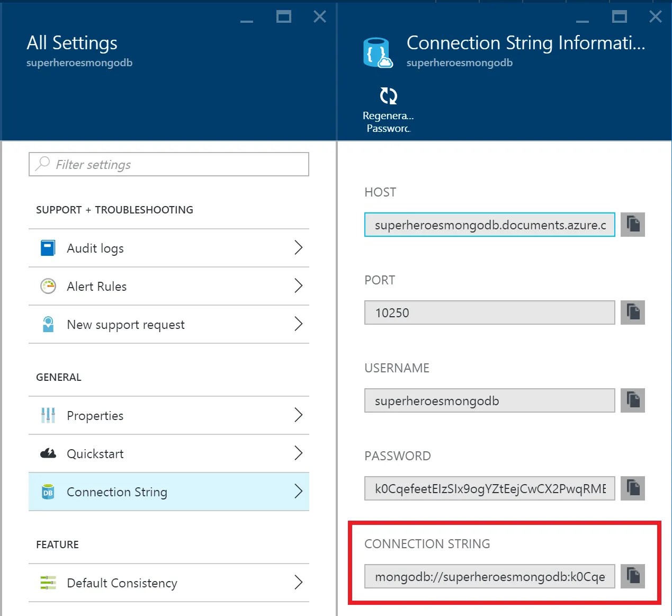
Task: Click the Regenerate Password label
Action: 388,122
